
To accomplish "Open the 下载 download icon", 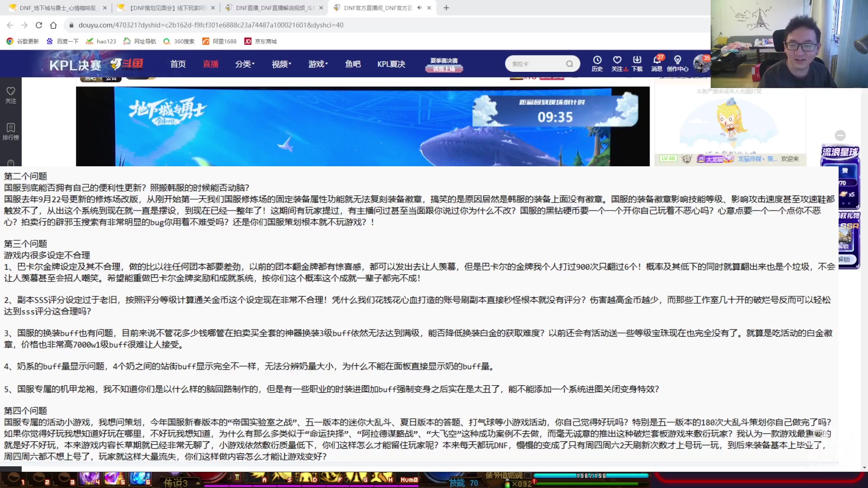I will 637,63.
